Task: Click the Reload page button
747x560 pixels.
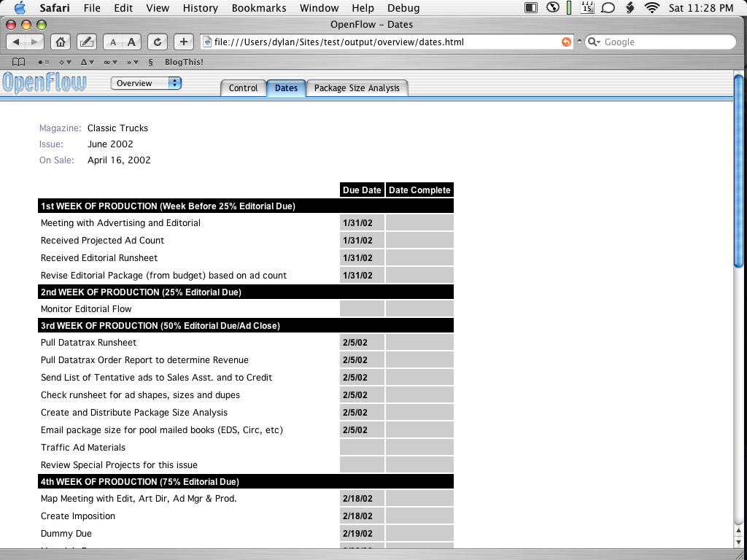Action: point(158,42)
